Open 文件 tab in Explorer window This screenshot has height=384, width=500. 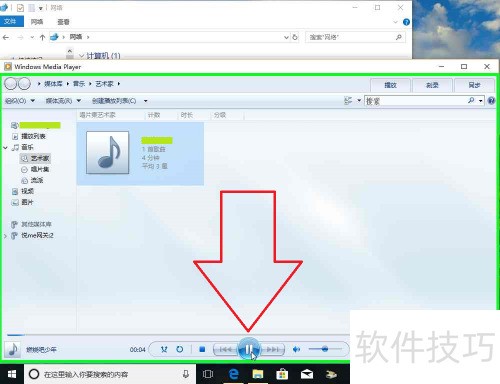pyautogui.click(x=11, y=22)
